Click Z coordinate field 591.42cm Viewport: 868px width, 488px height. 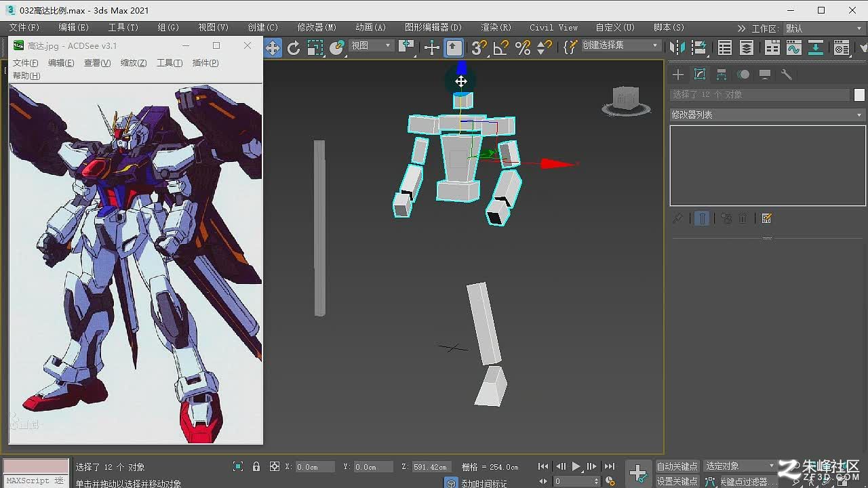[431, 467]
